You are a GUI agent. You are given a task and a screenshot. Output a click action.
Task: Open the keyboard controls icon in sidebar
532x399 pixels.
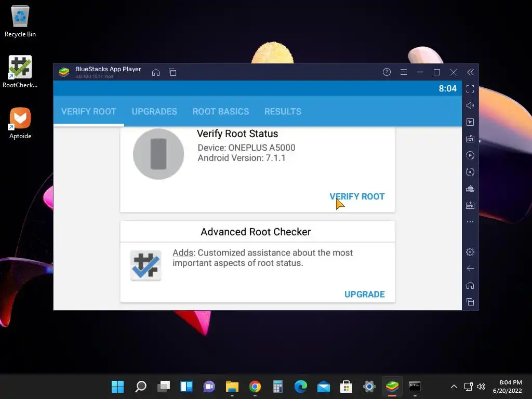click(x=470, y=139)
